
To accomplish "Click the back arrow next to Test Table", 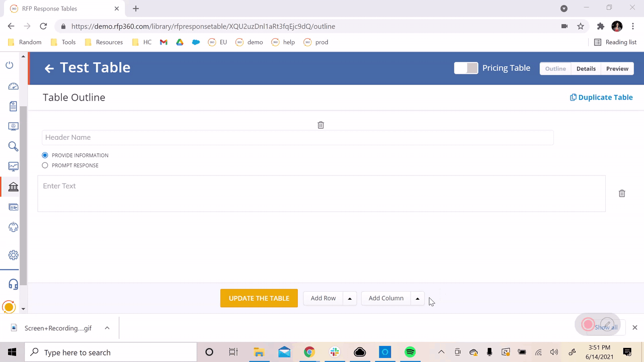I will (49, 68).
